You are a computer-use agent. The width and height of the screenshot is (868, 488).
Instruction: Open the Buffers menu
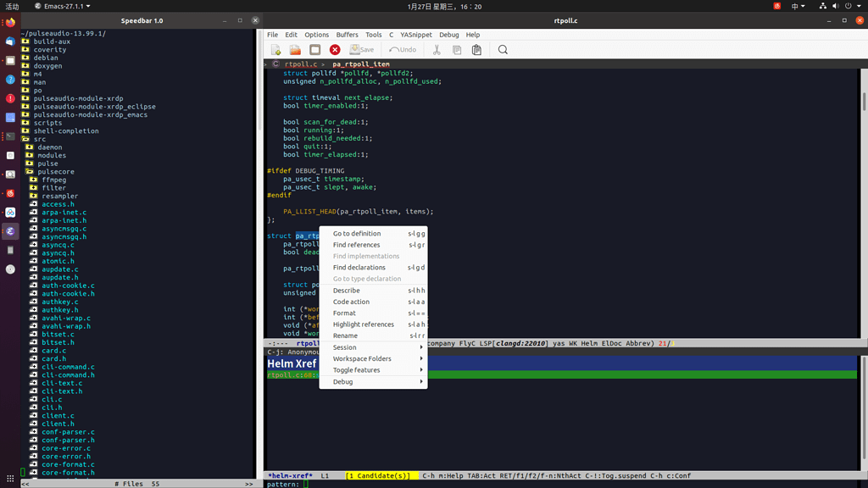(x=347, y=35)
